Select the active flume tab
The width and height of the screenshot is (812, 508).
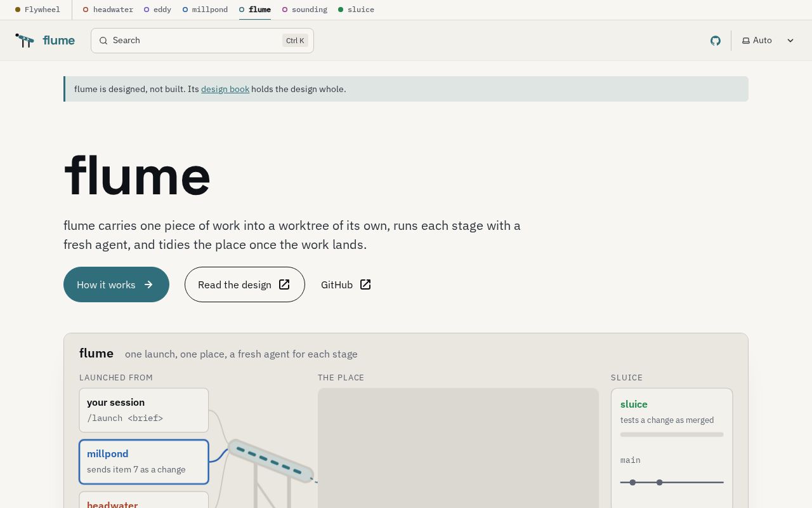(x=255, y=10)
